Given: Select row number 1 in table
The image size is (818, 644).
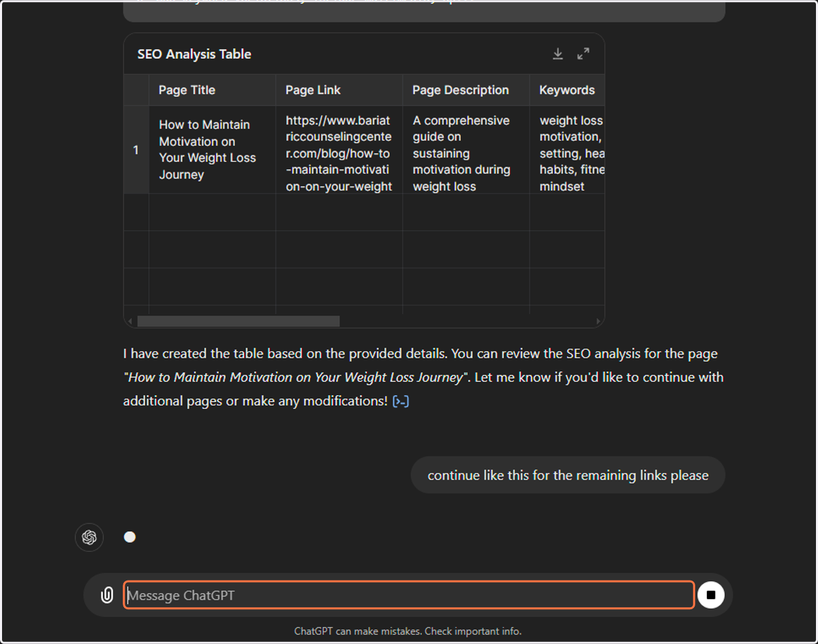Looking at the screenshot, I should click(x=136, y=150).
